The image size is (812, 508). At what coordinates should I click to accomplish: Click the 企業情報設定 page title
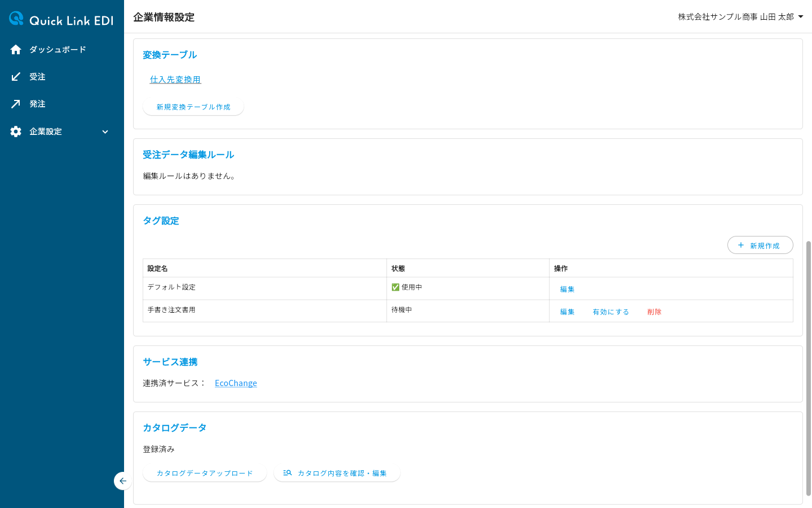(x=164, y=17)
